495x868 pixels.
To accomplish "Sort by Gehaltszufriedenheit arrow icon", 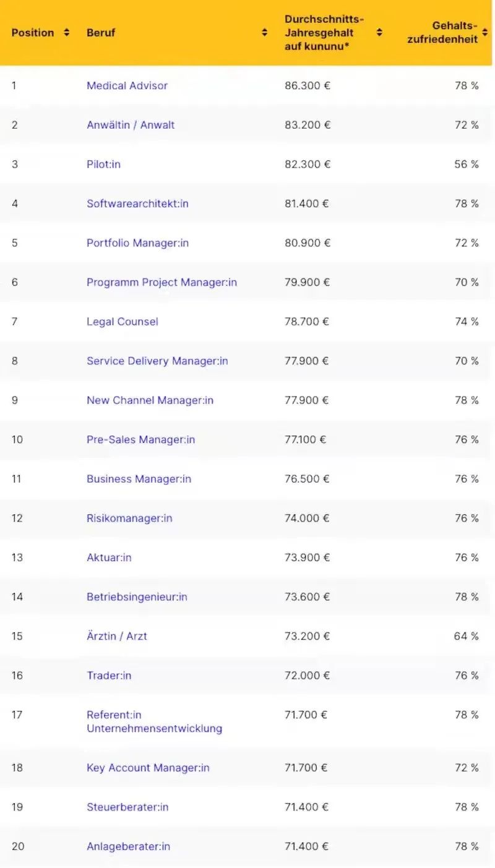I will pos(484,33).
